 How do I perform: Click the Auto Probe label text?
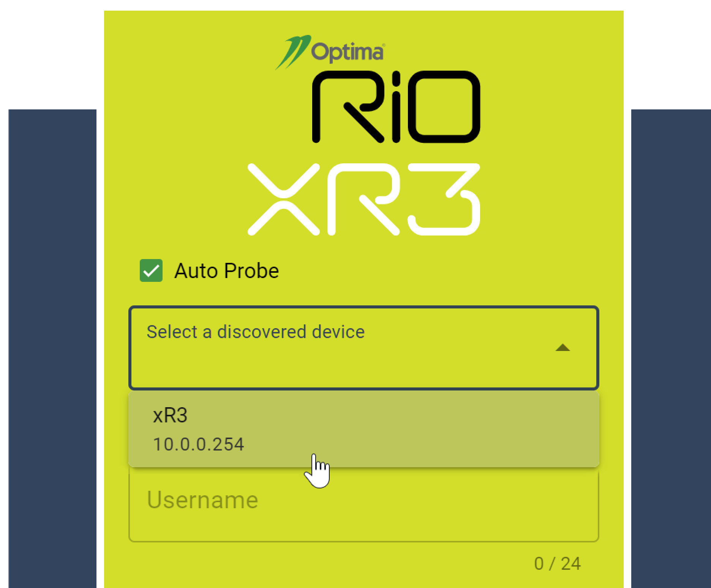(x=227, y=271)
